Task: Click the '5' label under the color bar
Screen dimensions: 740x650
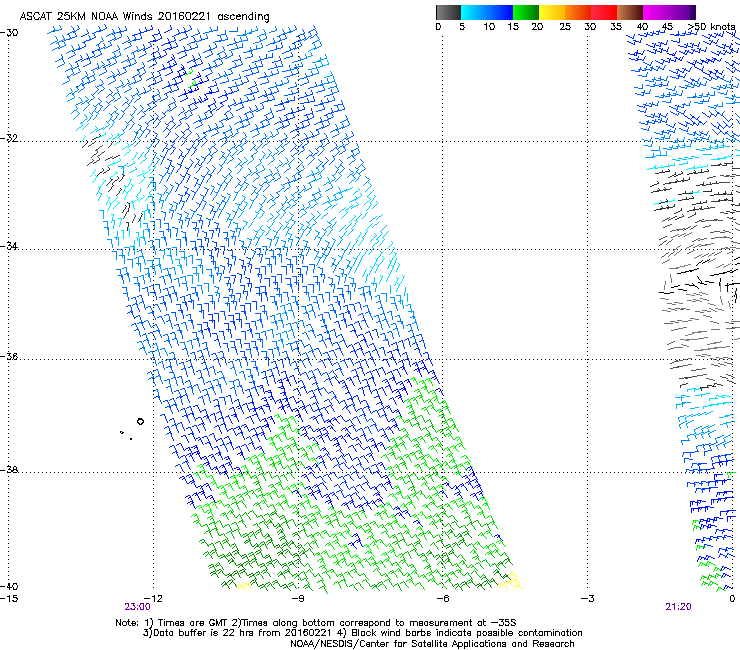Action: pos(462,26)
